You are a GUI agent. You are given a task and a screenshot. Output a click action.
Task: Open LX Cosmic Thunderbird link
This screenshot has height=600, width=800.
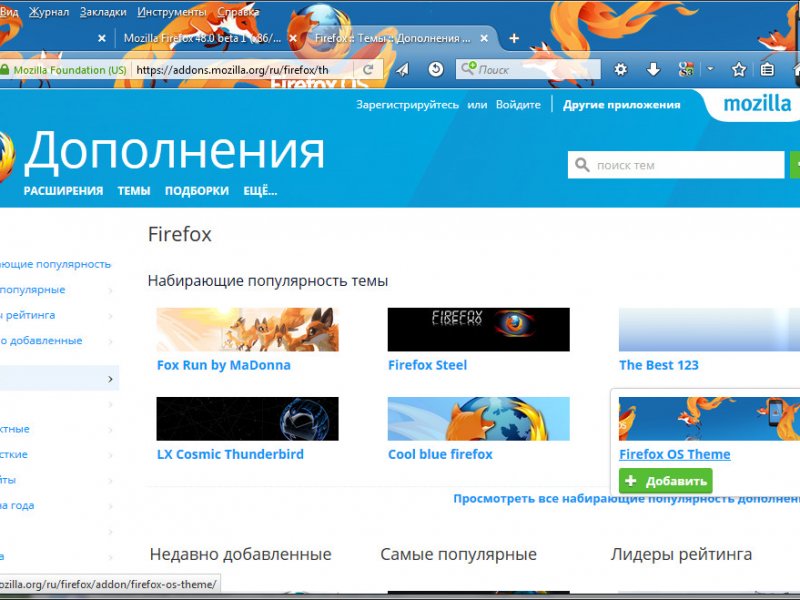[x=230, y=455]
